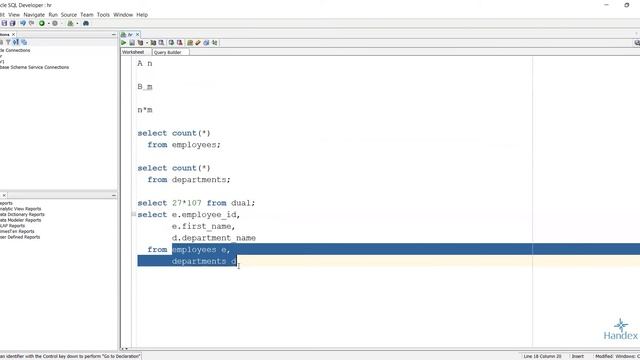Close the hr worksheet tab

pyautogui.click(x=138, y=35)
